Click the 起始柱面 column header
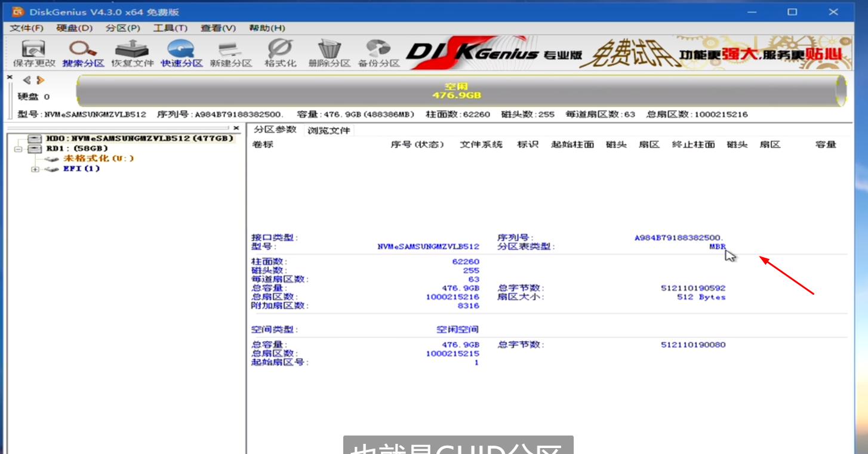Viewport: 868px width, 454px height. (572, 144)
